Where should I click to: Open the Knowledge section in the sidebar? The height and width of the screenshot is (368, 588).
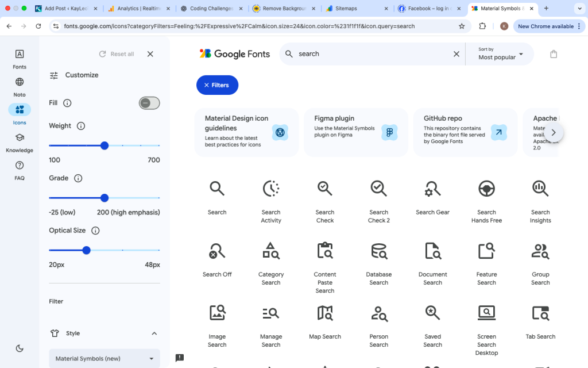pos(19,141)
